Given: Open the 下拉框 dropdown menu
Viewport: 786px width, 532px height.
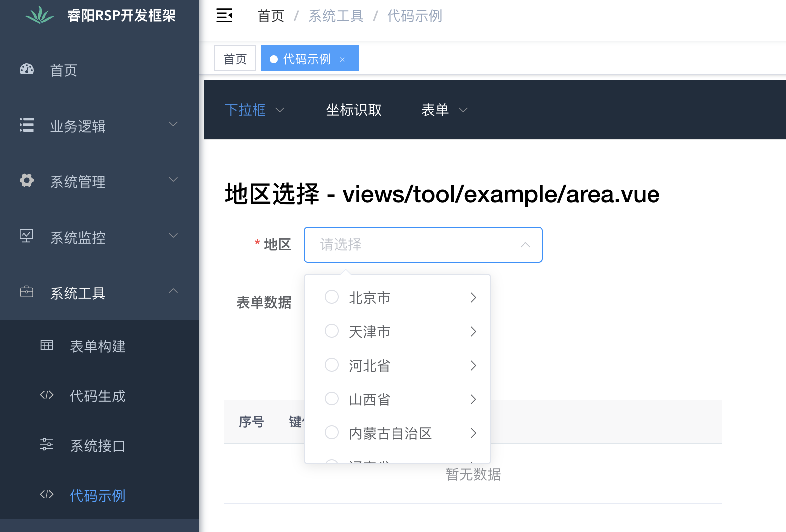Looking at the screenshot, I should click(254, 110).
